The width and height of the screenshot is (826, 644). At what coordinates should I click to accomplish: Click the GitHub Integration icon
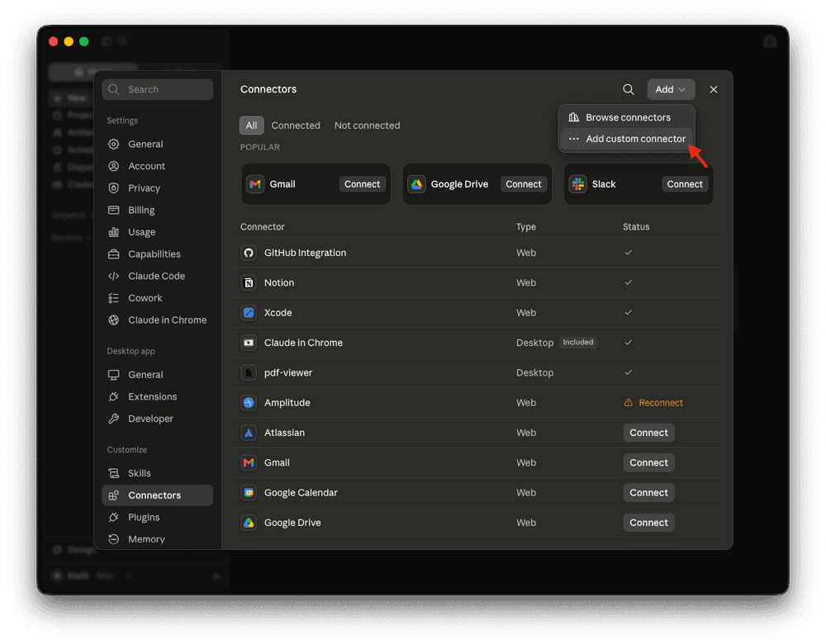tap(249, 253)
